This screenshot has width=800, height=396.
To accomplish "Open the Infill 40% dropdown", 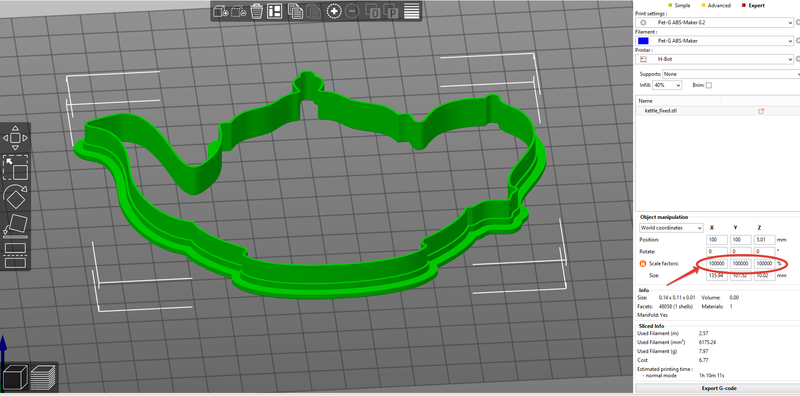I will (667, 85).
